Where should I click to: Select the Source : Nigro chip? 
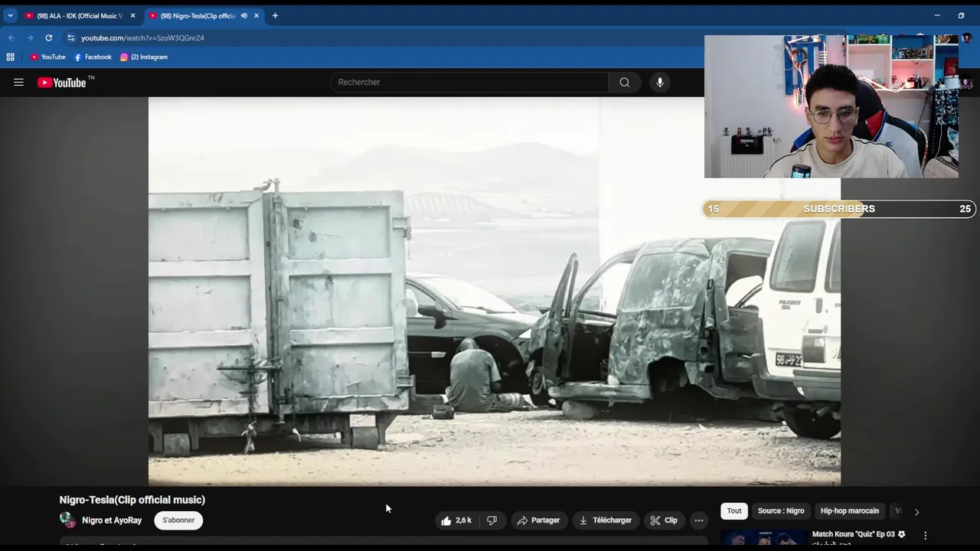pyautogui.click(x=781, y=511)
